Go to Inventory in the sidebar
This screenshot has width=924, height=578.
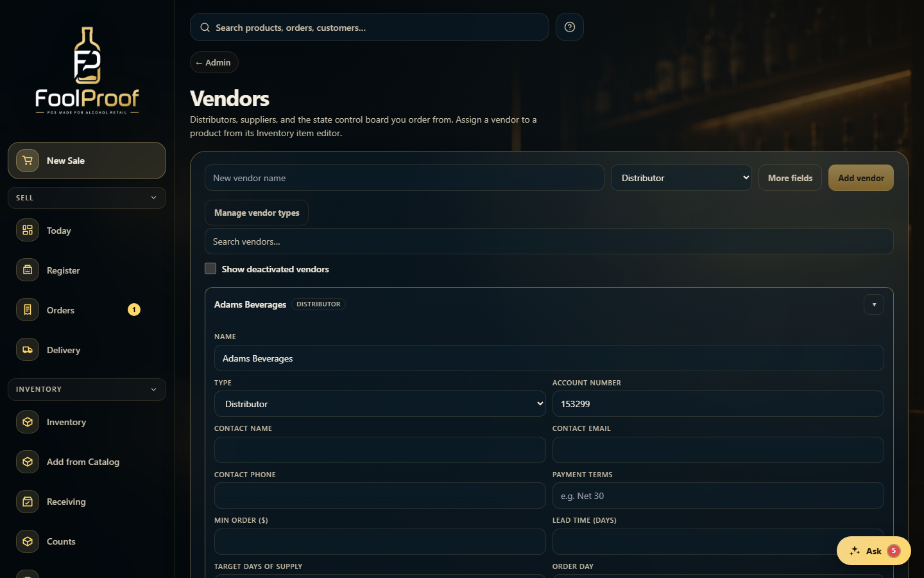tap(87, 421)
